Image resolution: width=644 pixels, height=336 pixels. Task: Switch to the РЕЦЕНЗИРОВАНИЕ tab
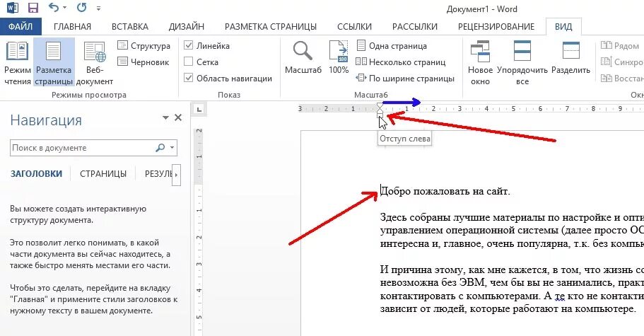(496, 27)
